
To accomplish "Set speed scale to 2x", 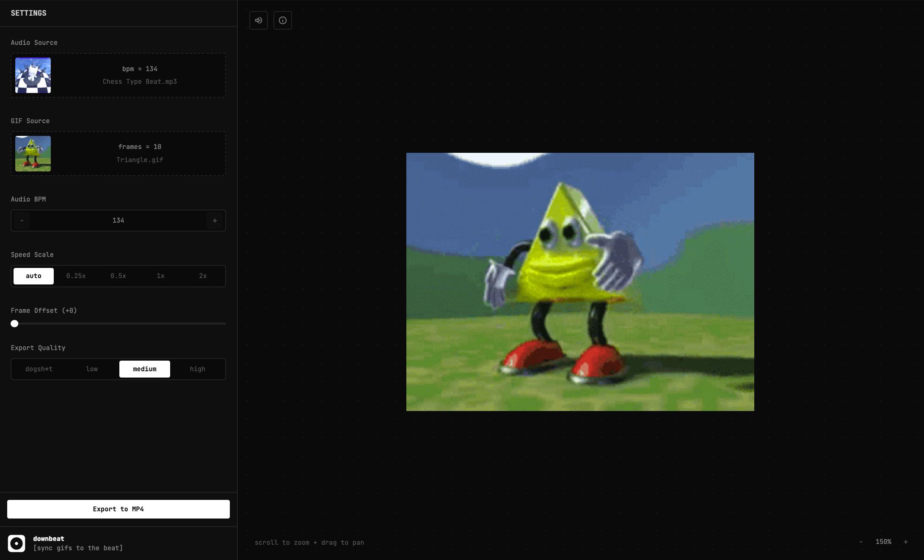I will coord(203,276).
